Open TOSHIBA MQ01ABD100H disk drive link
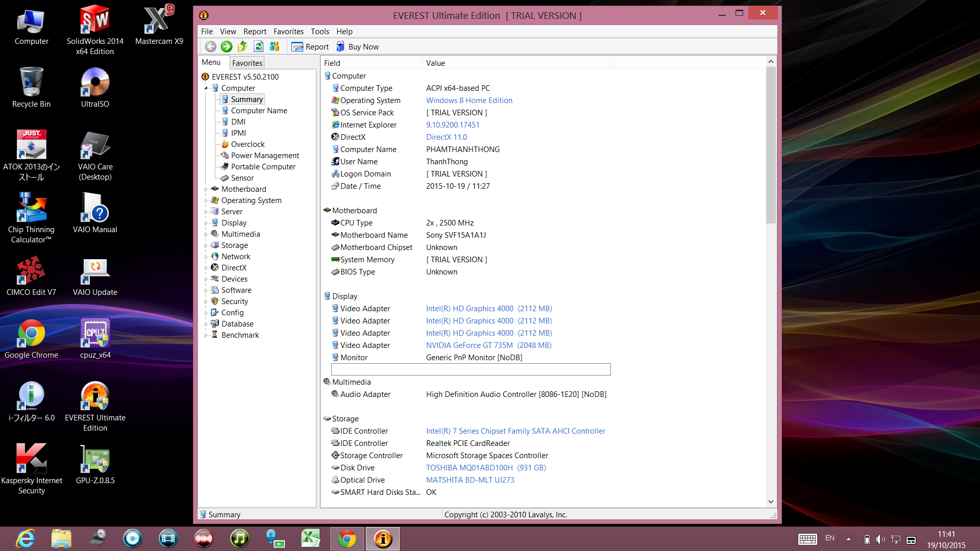This screenshot has height=551, width=980. click(486, 468)
